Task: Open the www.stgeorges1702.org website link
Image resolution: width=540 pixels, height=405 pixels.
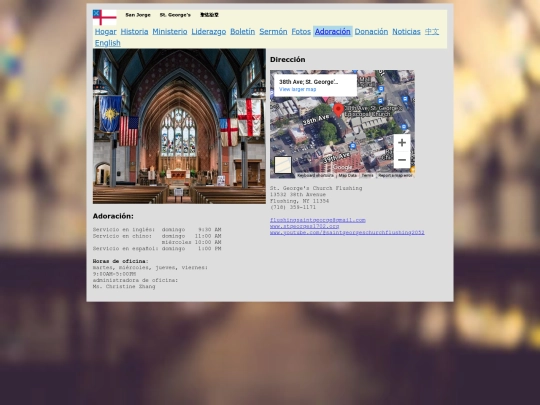Action: coord(304,226)
